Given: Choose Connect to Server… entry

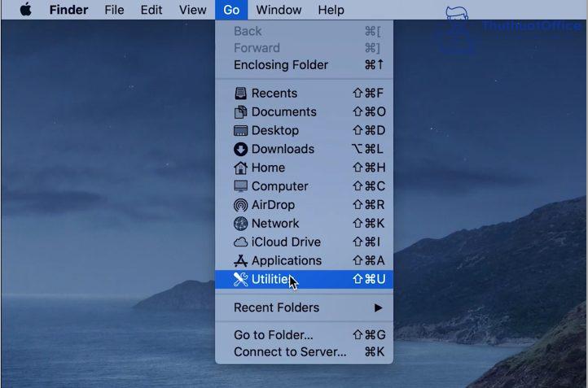Looking at the screenshot, I should [304, 352].
